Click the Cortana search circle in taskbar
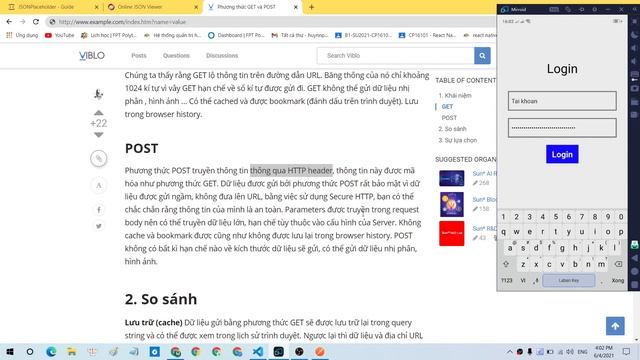The image size is (640, 360). click(30, 351)
